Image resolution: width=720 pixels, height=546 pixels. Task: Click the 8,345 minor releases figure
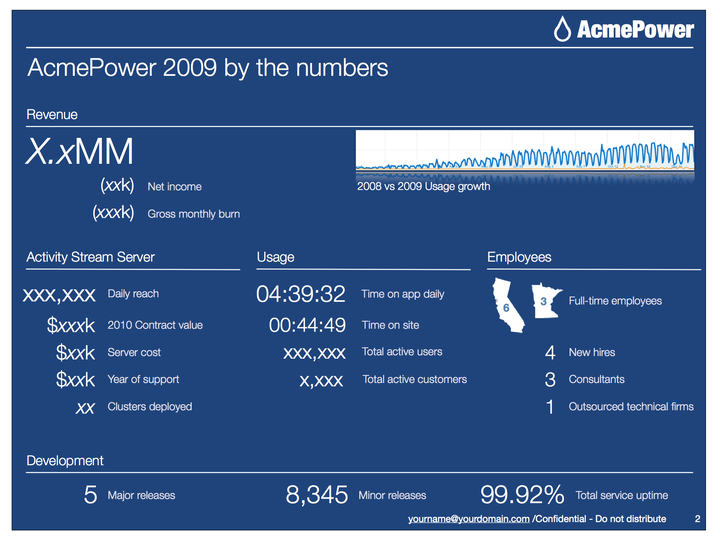click(x=317, y=495)
